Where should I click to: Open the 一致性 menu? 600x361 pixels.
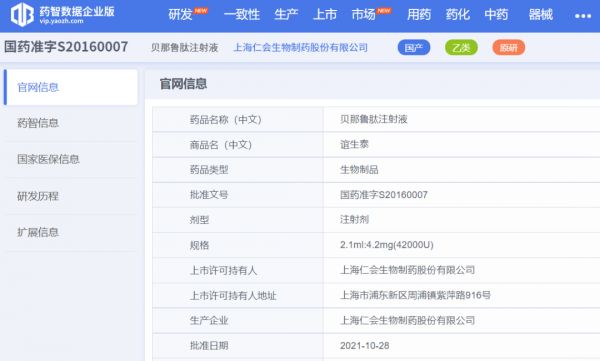tap(242, 15)
